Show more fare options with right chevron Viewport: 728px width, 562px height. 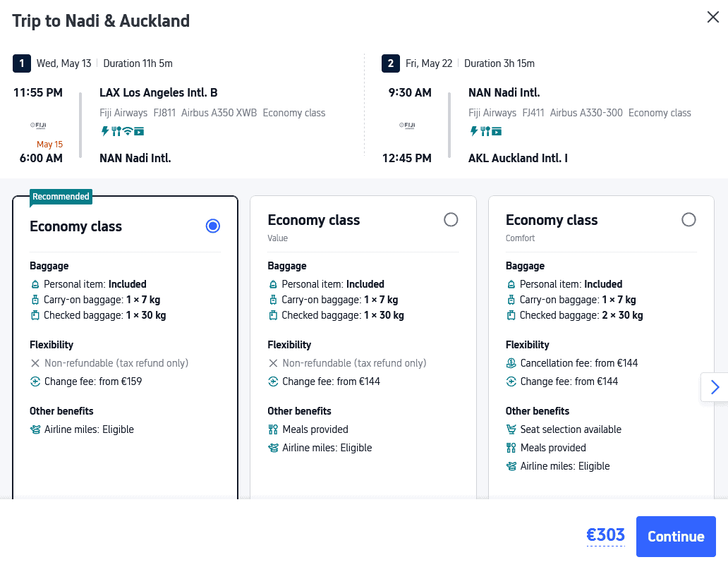pos(715,387)
